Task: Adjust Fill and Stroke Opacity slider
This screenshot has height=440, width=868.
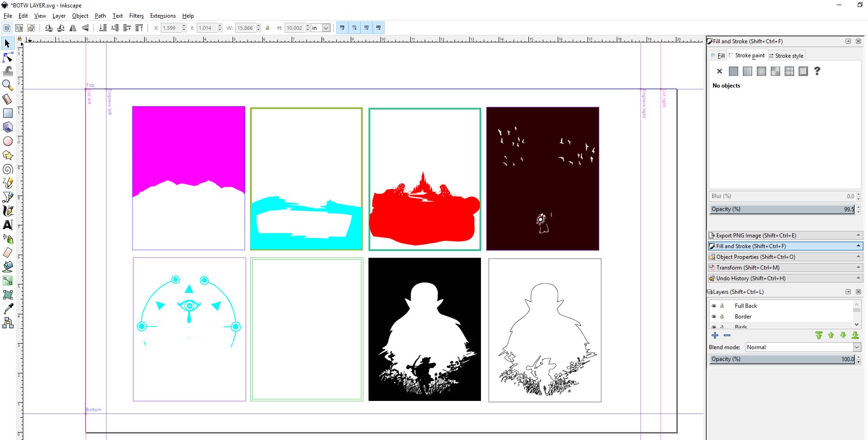Action: point(782,209)
